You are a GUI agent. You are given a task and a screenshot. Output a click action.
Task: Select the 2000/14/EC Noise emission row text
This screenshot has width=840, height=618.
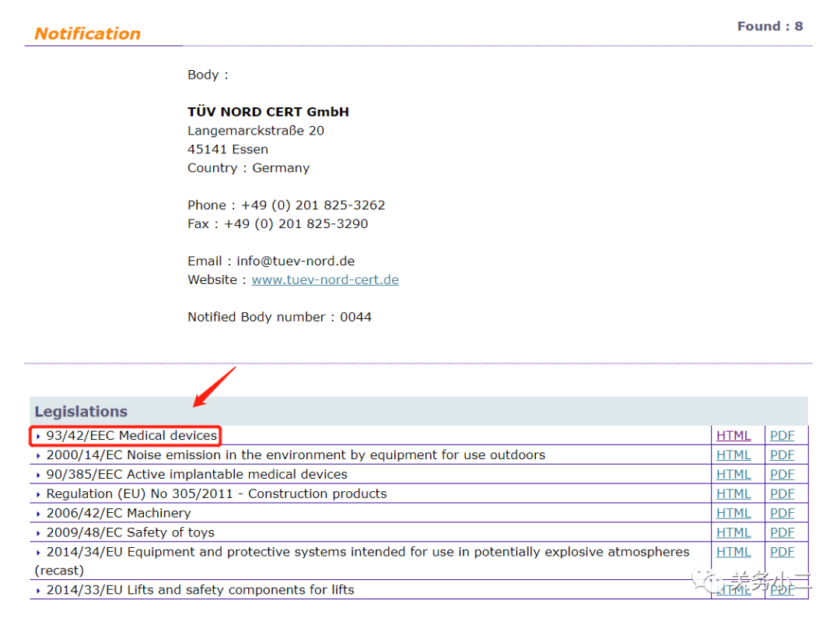click(x=296, y=455)
